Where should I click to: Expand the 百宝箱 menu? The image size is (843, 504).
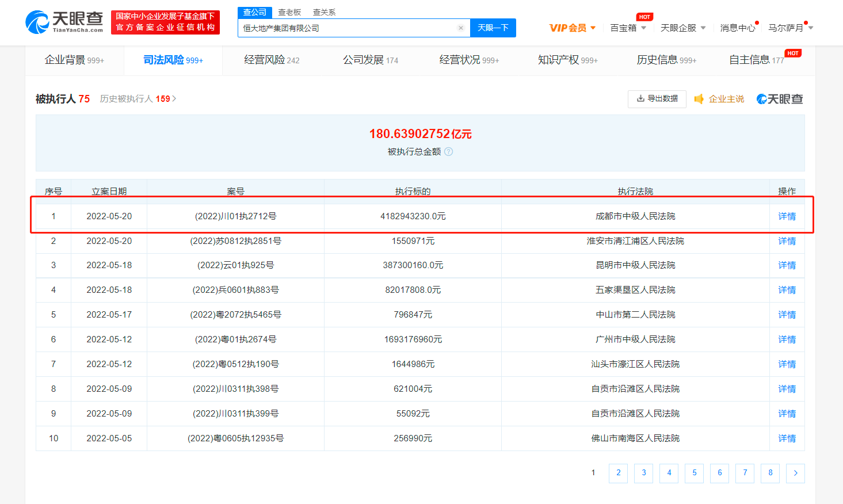click(628, 28)
